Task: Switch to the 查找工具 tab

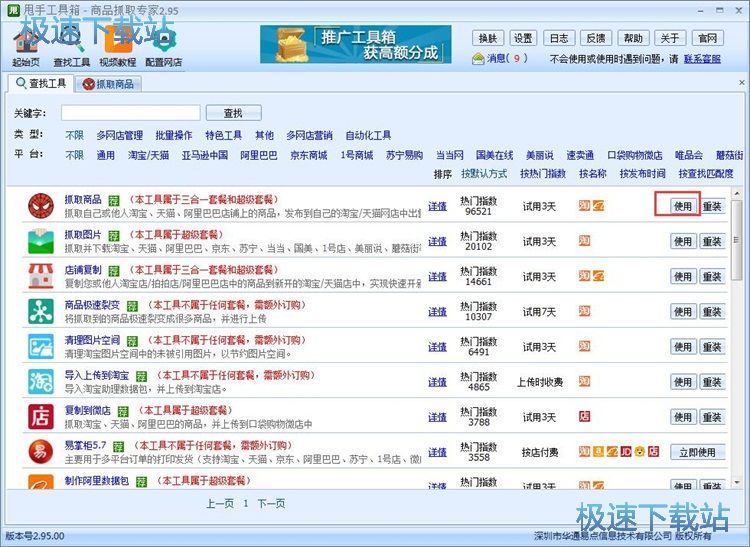Action: pos(41,84)
